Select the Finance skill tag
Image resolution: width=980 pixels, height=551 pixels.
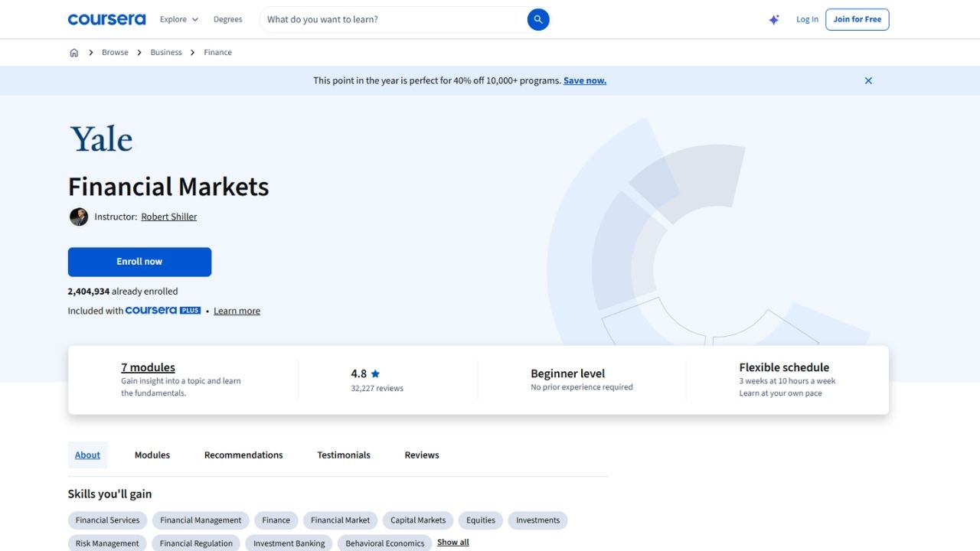[x=276, y=520]
